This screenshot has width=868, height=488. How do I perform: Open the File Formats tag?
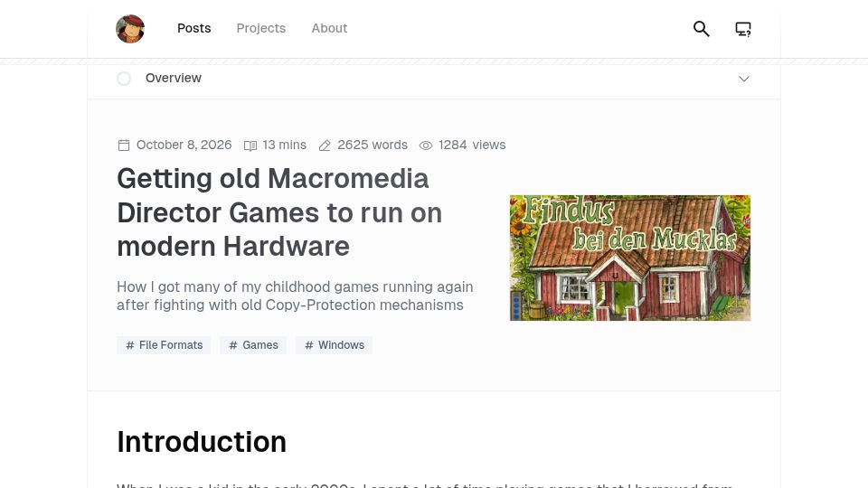[x=164, y=345]
